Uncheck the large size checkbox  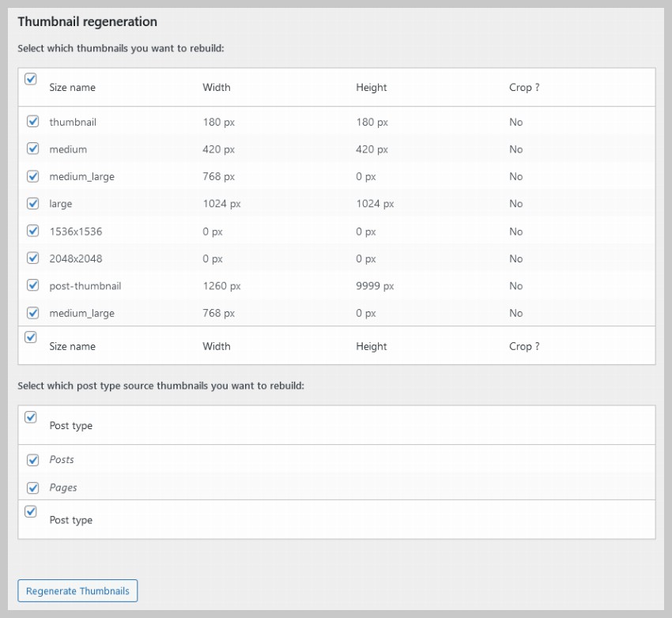click(33, 203)
